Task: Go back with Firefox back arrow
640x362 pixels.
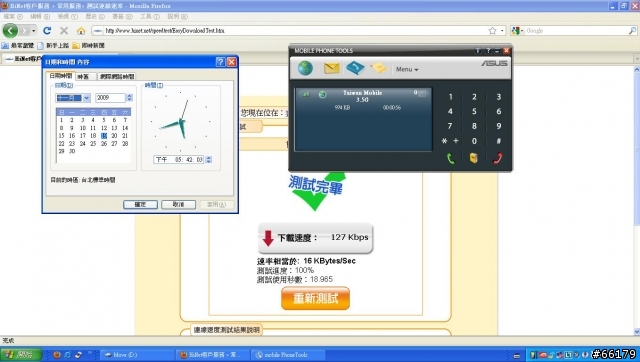Action: coord(10,31)
